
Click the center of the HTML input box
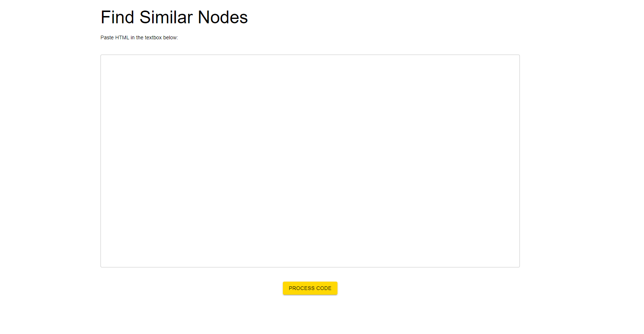309,160
